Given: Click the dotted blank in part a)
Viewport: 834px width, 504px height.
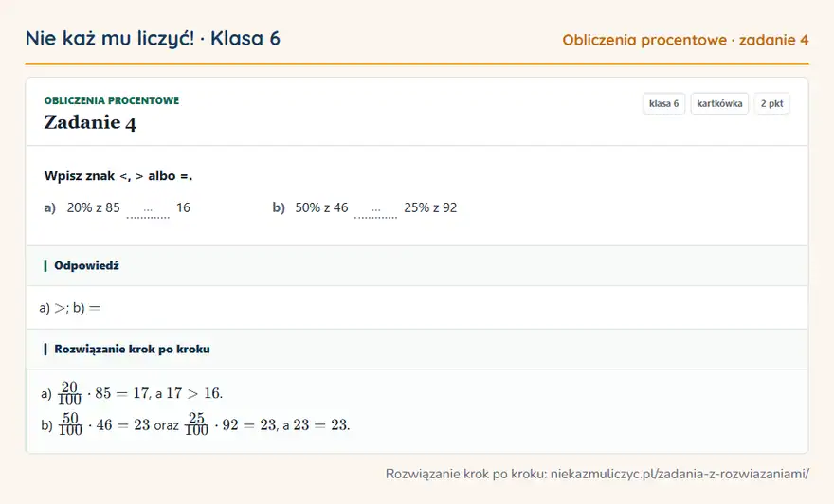Looking at the screenshot, I should (148, 211).
